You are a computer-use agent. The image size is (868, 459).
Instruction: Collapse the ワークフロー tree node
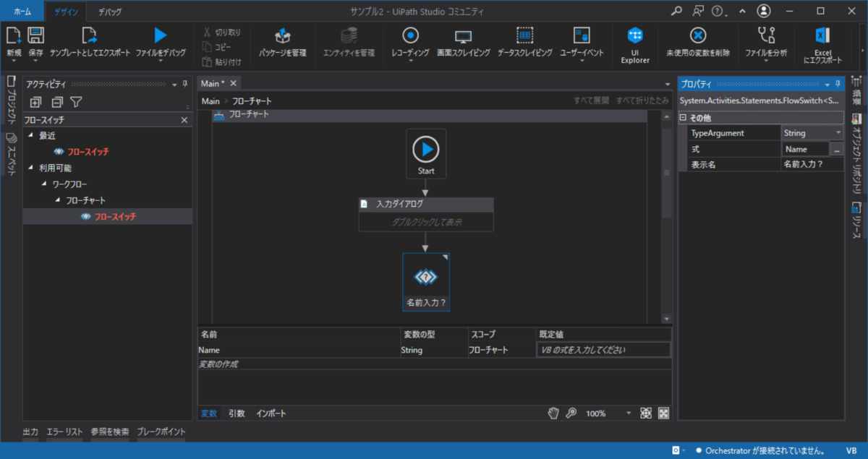click(x=44, y=184)
